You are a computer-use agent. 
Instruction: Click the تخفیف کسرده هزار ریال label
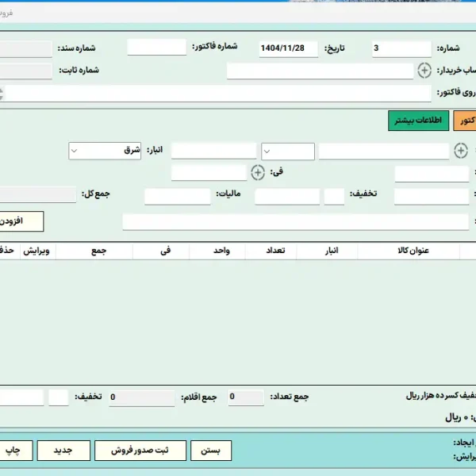pyautogui.click(x=441, y=396)
